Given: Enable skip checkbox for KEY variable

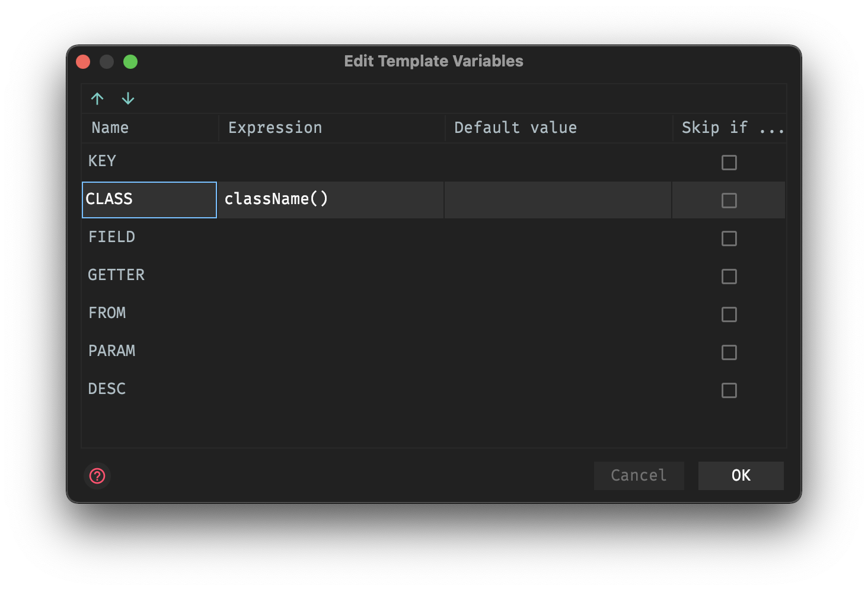Looking at the screenshot, I should [729, 163].
